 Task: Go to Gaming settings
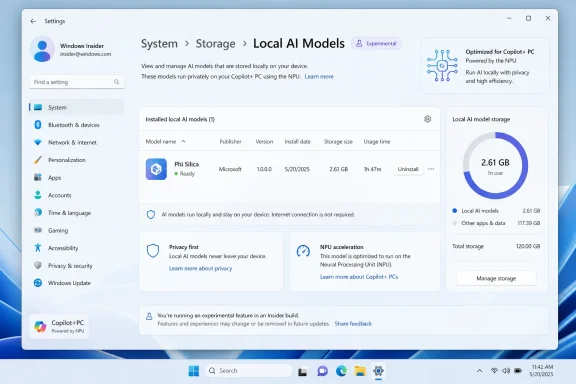click(x=77, y=230)
